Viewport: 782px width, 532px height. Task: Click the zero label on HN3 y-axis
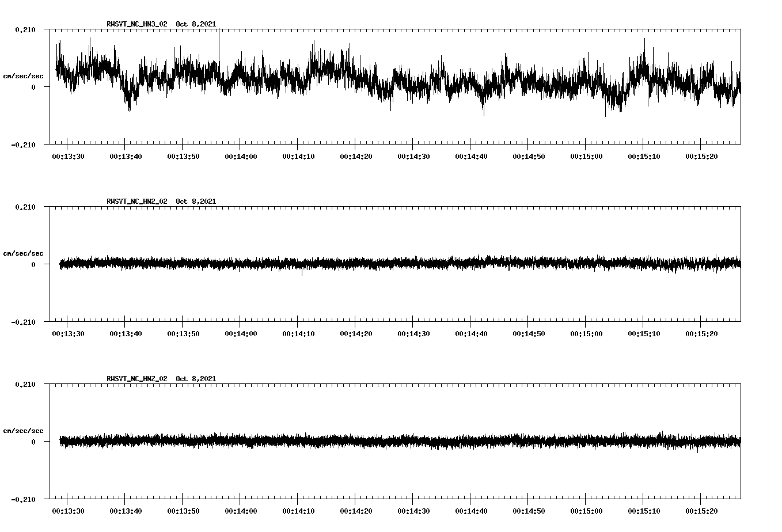click(x=33, y=87)
